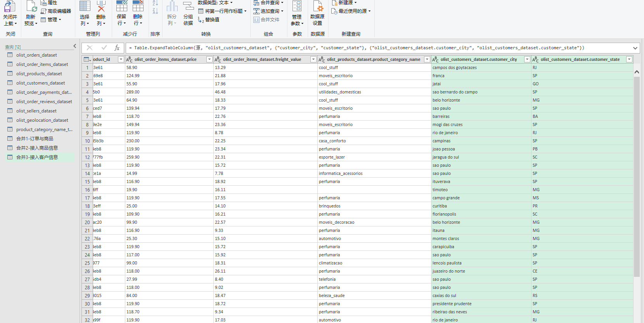Viewport: 644px width, 323px height.
Task: Open Properties (属性) in the query group
Action: pos(49,3)
